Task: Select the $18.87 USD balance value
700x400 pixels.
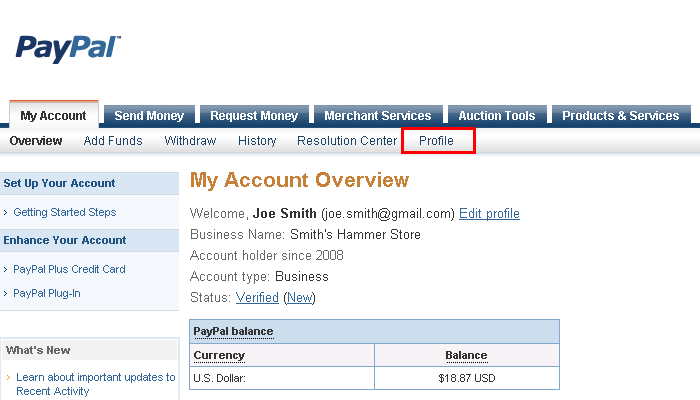Action: pos(467,378)
